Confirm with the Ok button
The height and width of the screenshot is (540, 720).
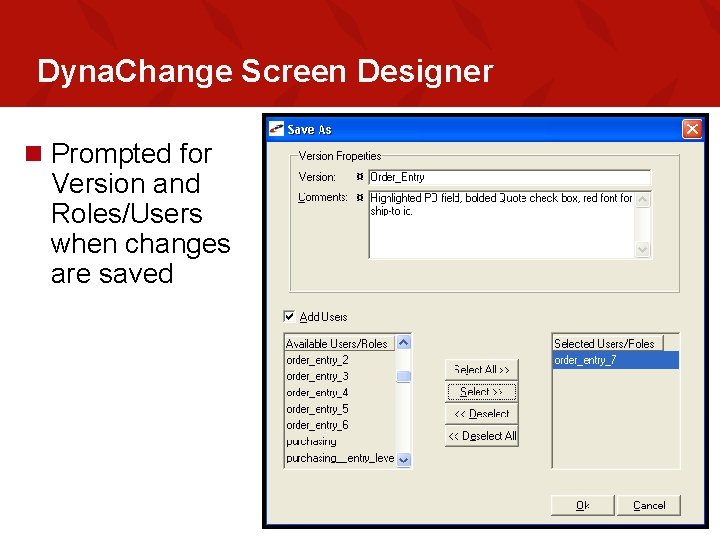pyautogui.click(x=582, y=506)
